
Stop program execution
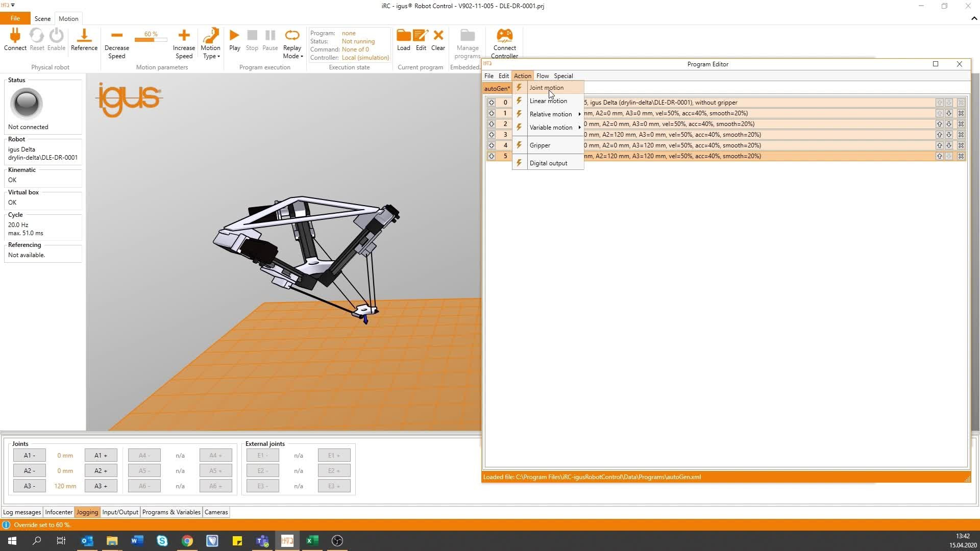coord(252,35)
